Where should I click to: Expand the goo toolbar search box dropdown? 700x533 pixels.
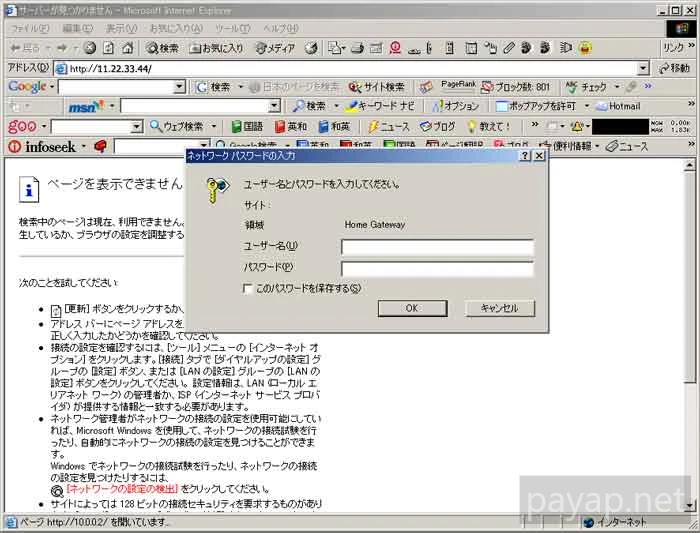(136, 127)
